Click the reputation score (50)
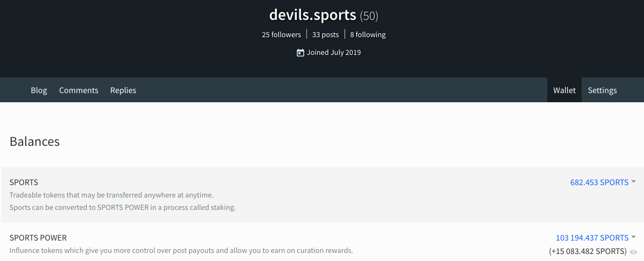The image size is (644, 261). tap(369, 16)
